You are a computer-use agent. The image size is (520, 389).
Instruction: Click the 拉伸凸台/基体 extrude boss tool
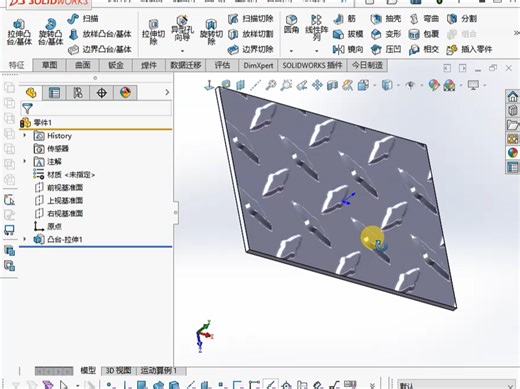(x=19, y=32)
